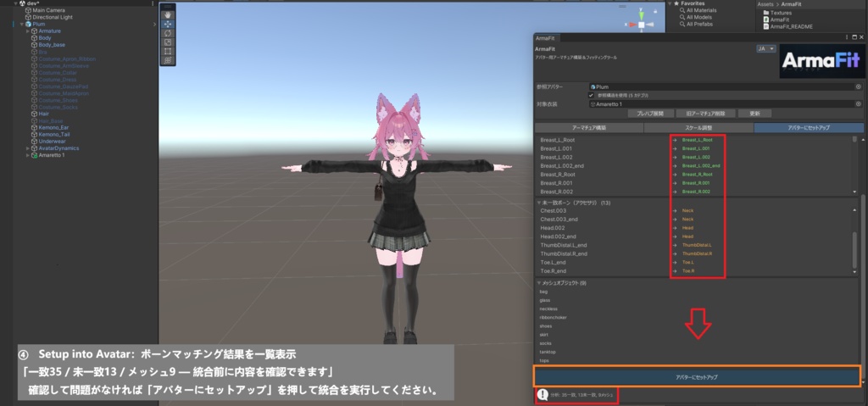Open the object picker for Amaretto 1 field
The height and width of the screenshot is (406, 868).
pos(859,103)
